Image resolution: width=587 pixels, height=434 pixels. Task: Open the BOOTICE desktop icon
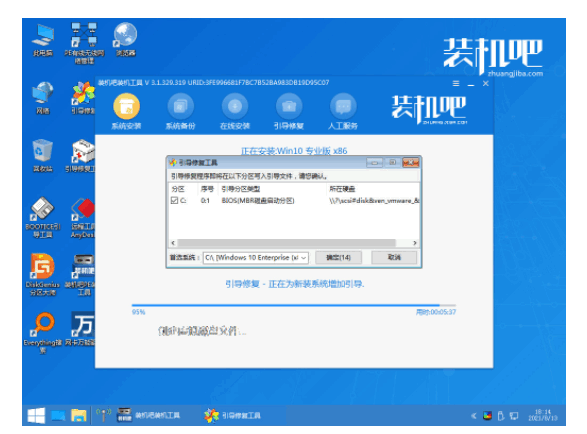43,218
